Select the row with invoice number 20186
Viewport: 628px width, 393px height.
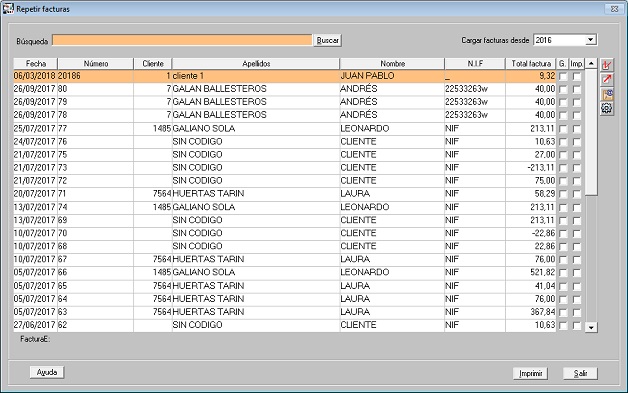click(x=285, y=76)
